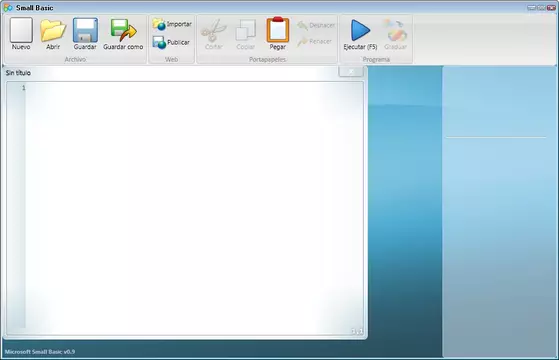Save the program using Guardar
Viewport: 559px width, 360px height.
(85, 34)
